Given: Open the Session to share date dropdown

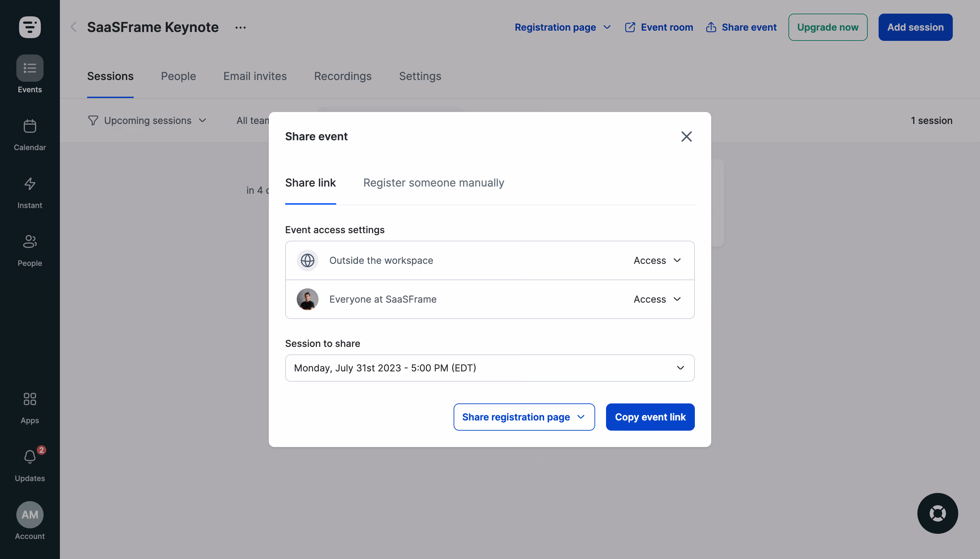Looking at the screenshot, I should point(490,368).
